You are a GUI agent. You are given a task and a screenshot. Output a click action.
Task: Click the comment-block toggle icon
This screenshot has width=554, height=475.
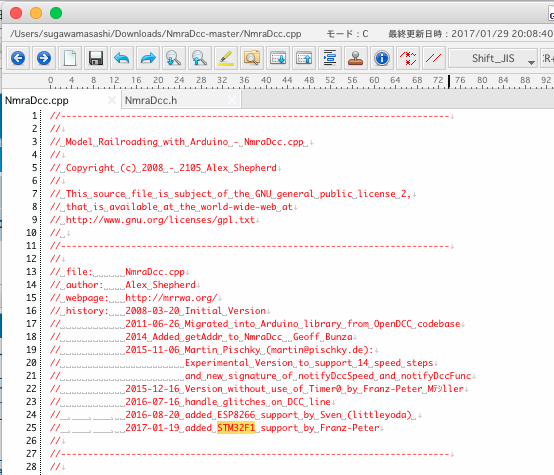[408, 58]
